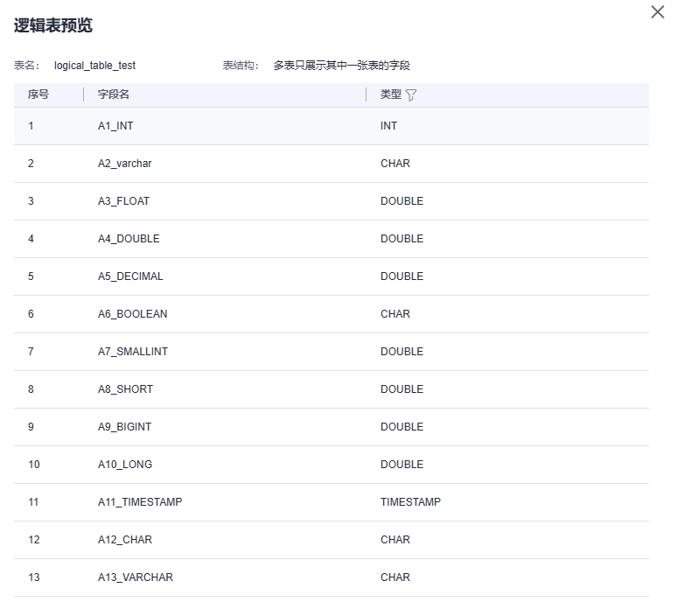
Task: Click the 字段名 column header
Action: 114,94
